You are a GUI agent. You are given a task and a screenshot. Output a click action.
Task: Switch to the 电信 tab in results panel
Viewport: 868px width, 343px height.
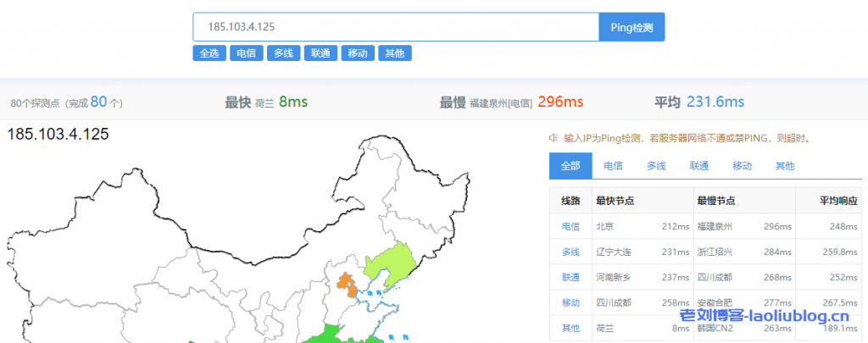613,166
